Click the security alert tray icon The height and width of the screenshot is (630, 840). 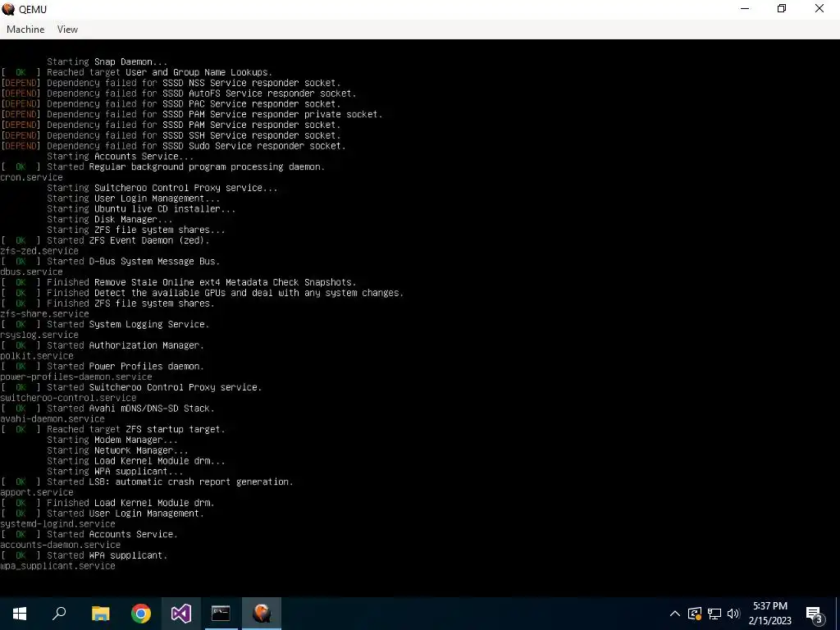click(695, 614)
